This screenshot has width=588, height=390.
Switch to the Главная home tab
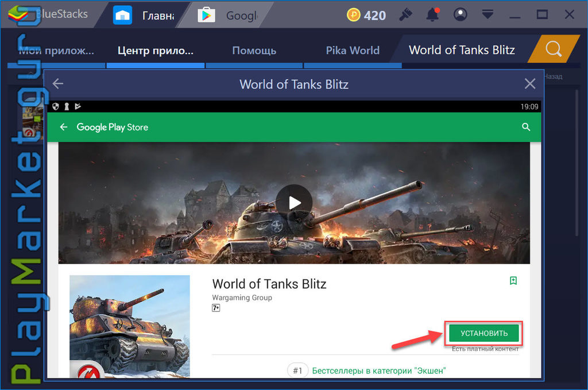point(145,16)
